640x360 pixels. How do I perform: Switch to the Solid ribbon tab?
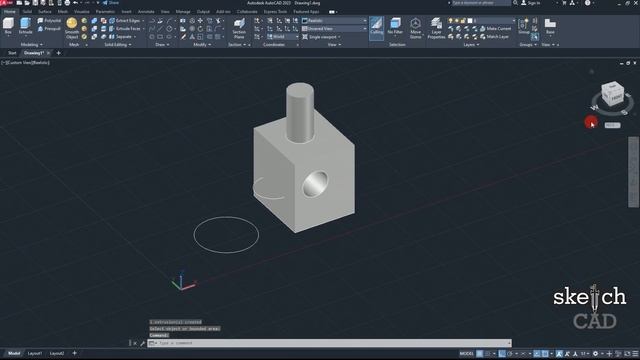click(27, 12)
